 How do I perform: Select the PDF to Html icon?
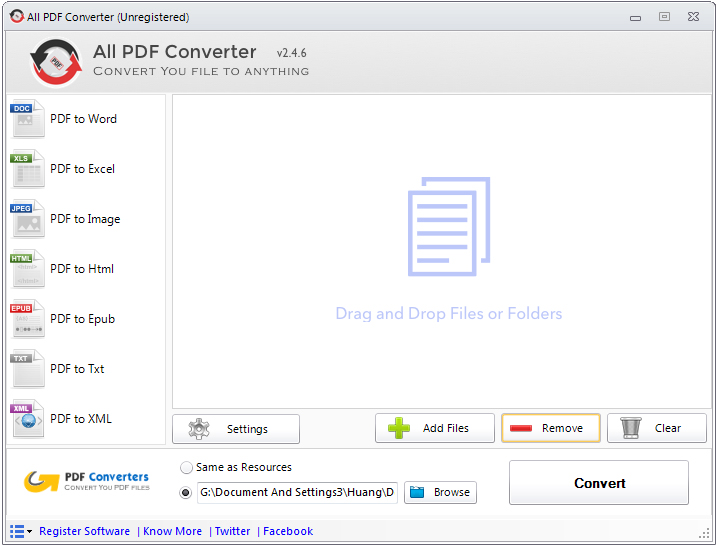point(27,268)
